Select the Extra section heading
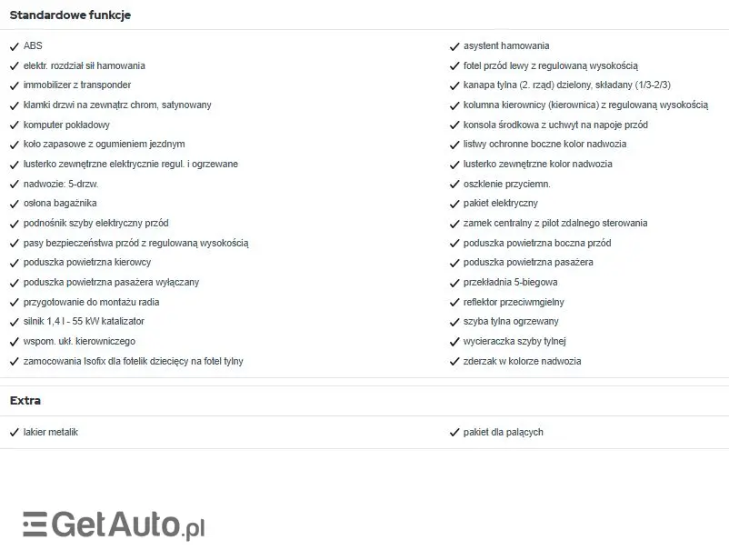Image resolution: width=729 pixels, height=560 pixels. coord(25,401)
